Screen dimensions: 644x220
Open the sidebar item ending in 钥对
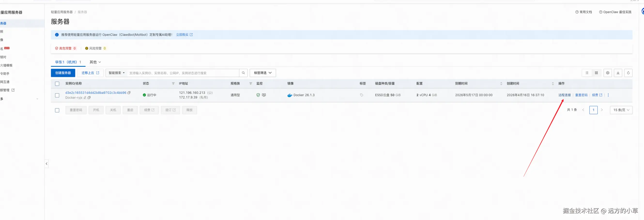[3, 57]
